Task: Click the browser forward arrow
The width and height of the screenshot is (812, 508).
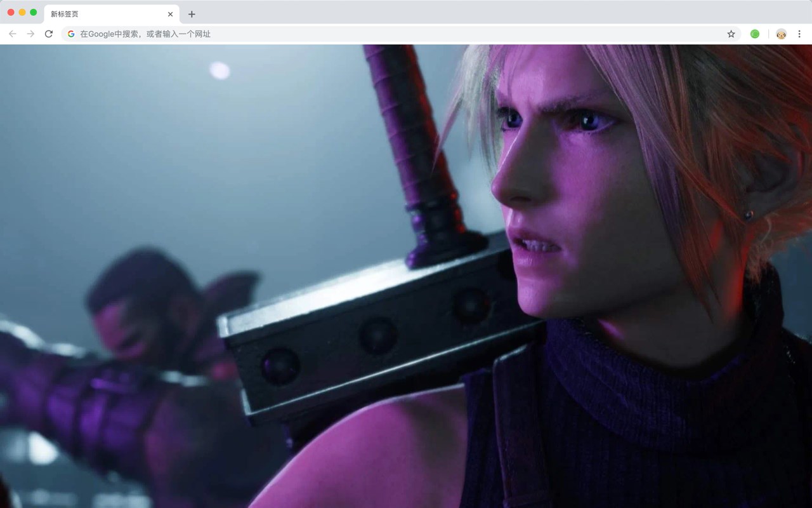Action: tap(30, 34)
